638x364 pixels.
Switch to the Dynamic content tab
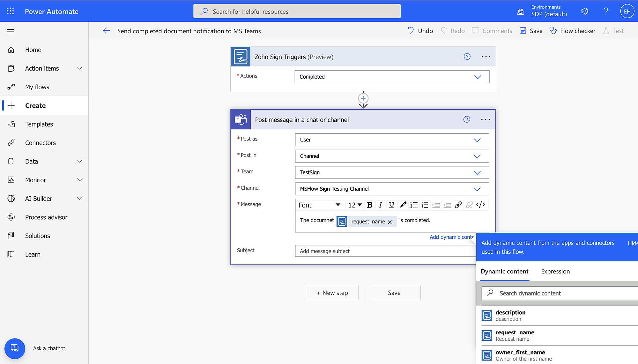pos(504,271)
